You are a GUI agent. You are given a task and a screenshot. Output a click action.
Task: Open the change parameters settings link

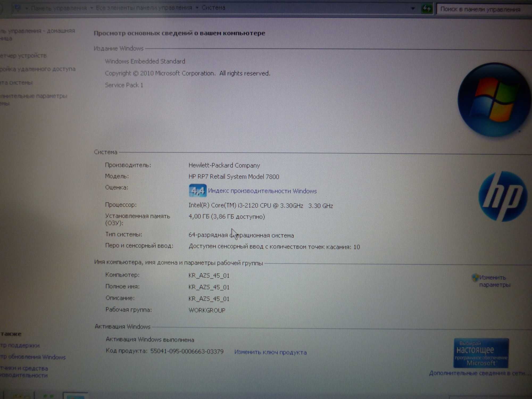tap(494, 281)
